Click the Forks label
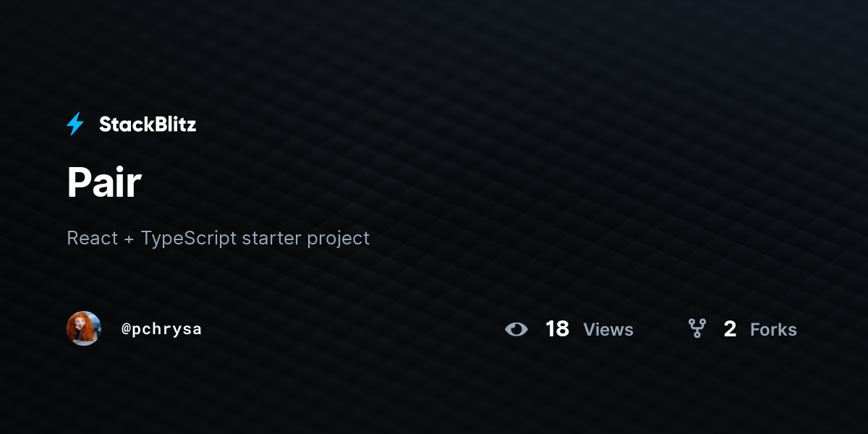The width and height of the screenshot is (868, 434). tap(773, 330)
